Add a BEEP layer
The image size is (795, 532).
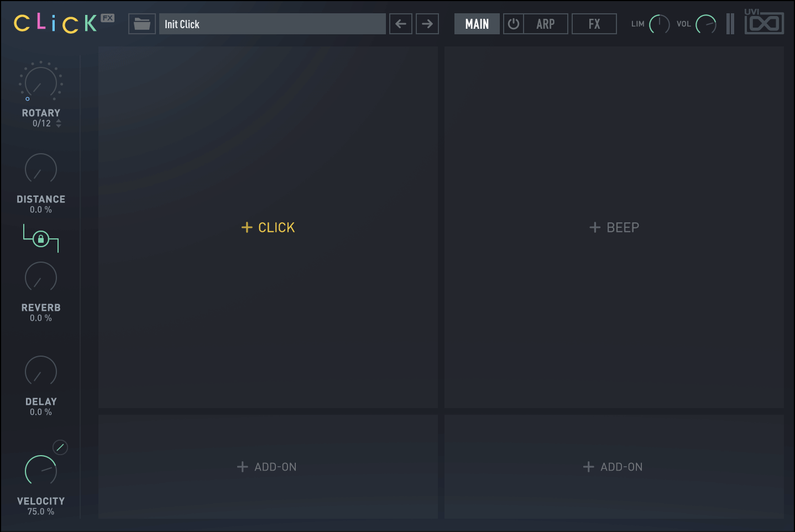pyautogui.click(x=614, y=227)
